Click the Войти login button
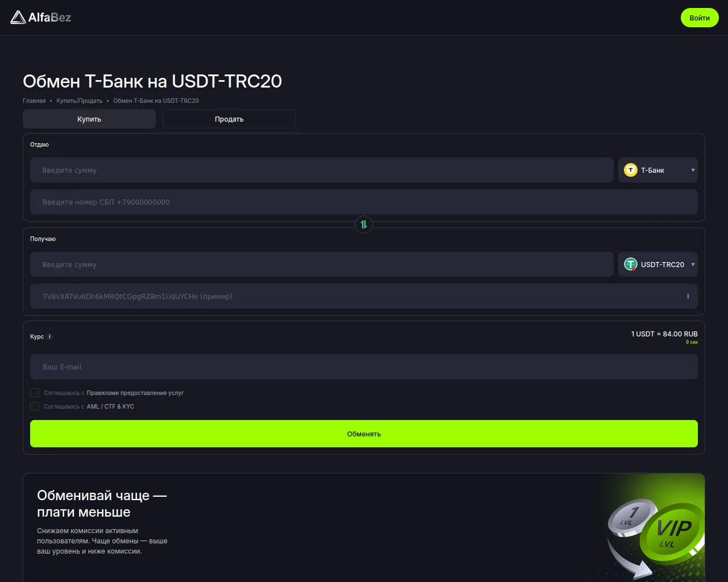Image resolution: width=728 pixels, height=582 pixels. coord(700,18)
